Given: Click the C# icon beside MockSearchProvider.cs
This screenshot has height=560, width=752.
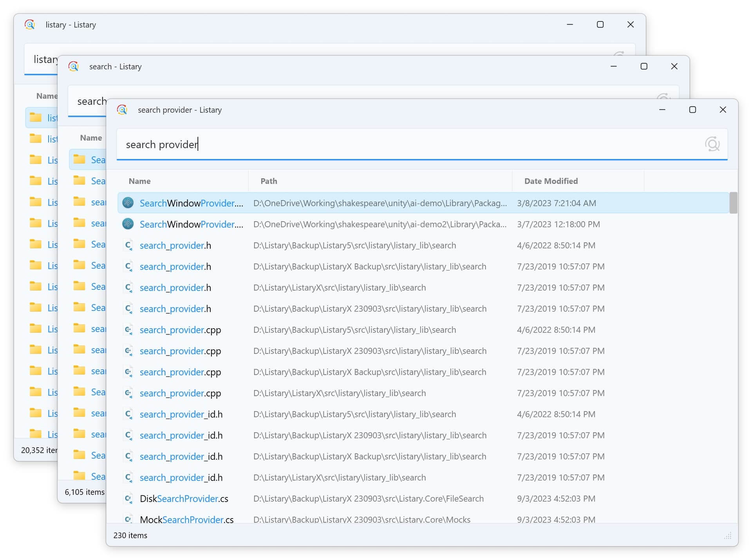Looking at the screenshot, I should (128, 519).
